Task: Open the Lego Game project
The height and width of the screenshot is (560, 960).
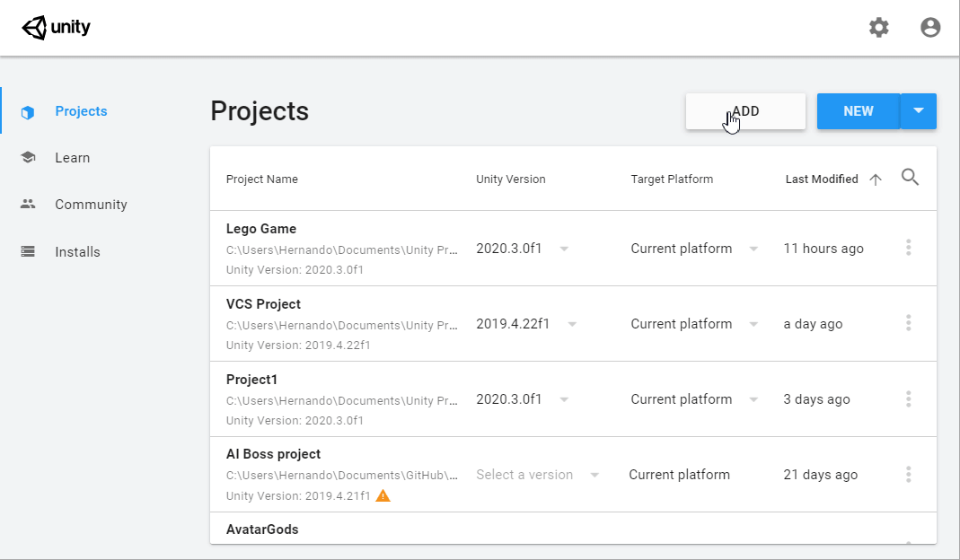Action: click(x=261, y=229)
